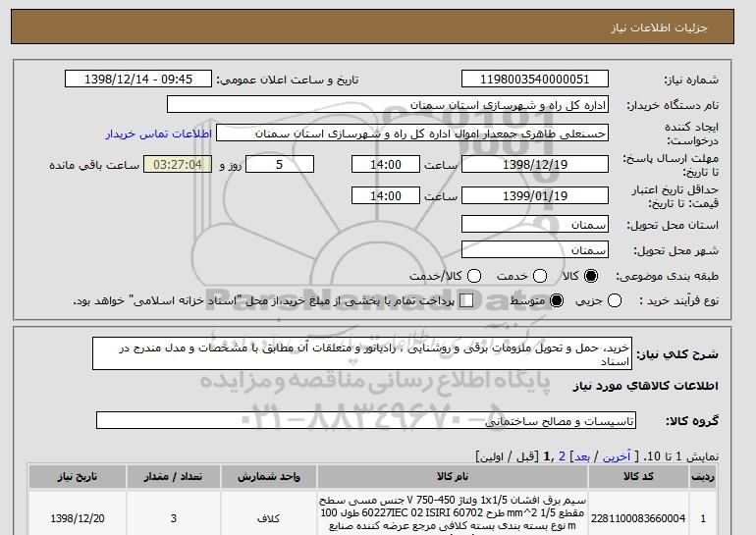The width and height of the screenshot is (756, 535).
Task: Click the ردیف column header
Action: [703, 477]
